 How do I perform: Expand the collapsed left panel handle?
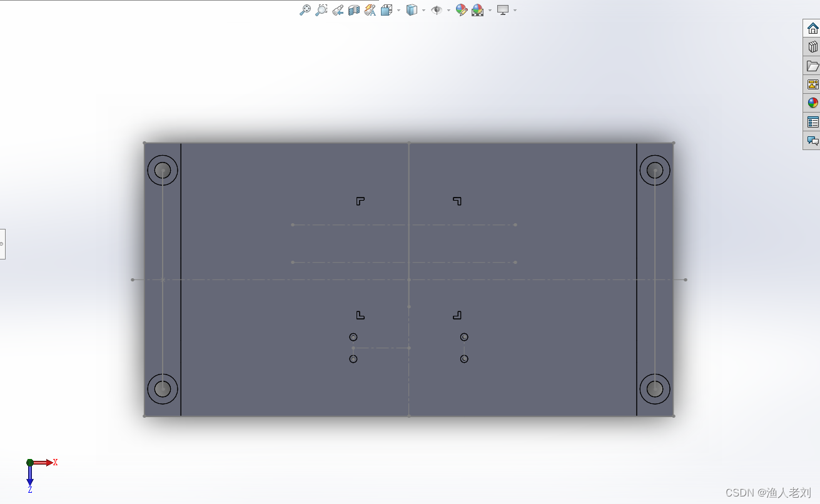click(2, 244)
